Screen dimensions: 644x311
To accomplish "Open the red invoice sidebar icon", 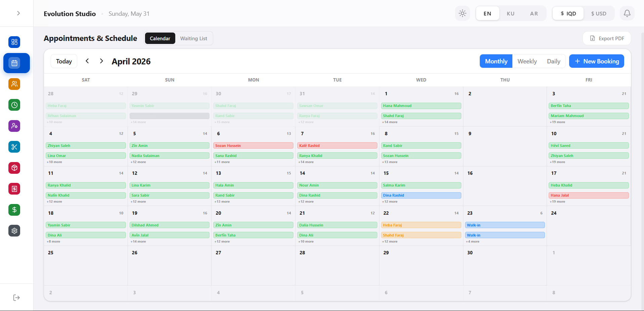I will (14, 189).
